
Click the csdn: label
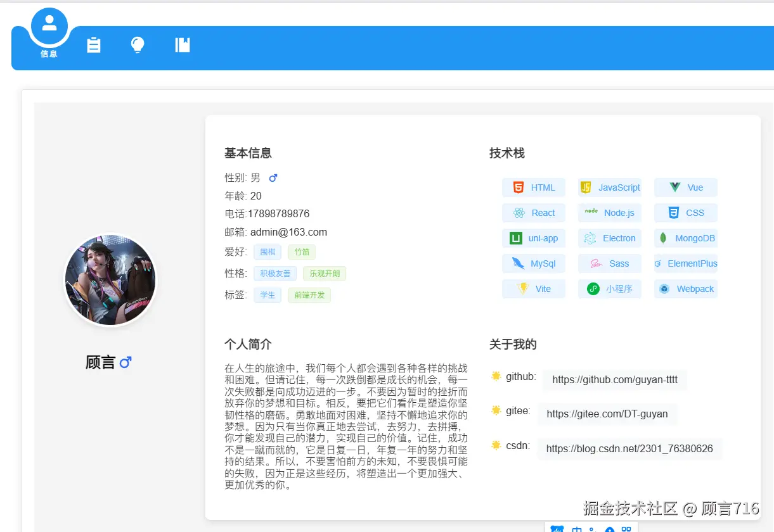[518, 445]
